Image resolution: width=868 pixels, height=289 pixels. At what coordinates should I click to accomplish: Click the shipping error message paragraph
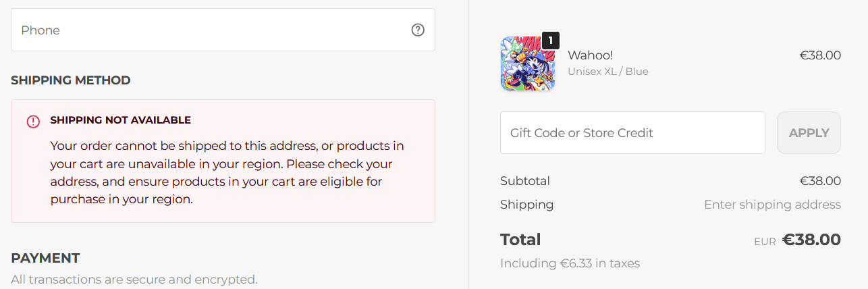[227, 172]
